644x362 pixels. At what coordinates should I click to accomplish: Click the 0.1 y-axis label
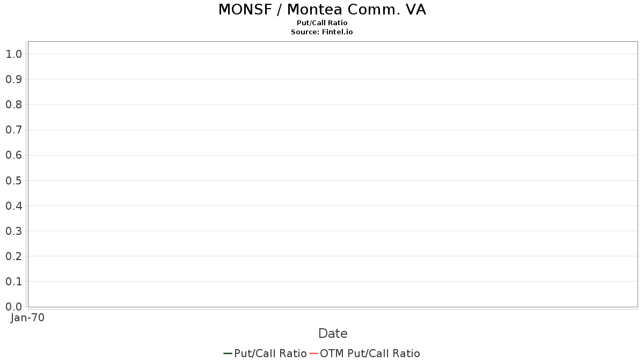tap(13, 282)
